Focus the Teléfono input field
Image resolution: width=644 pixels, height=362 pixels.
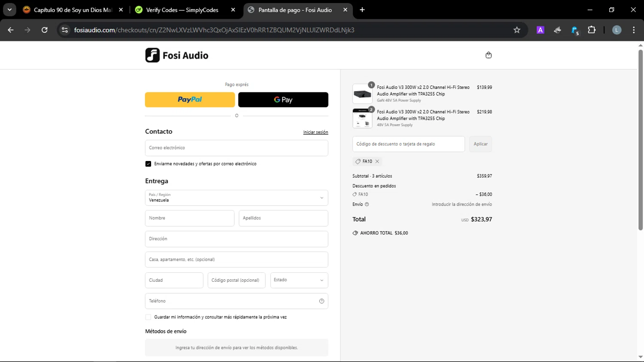(x=237, y=301)
